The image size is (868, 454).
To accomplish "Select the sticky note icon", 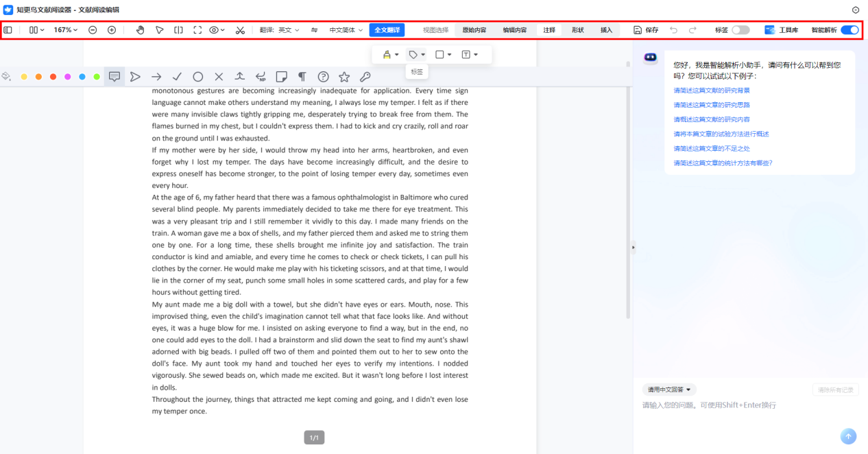I will (282, 77).
